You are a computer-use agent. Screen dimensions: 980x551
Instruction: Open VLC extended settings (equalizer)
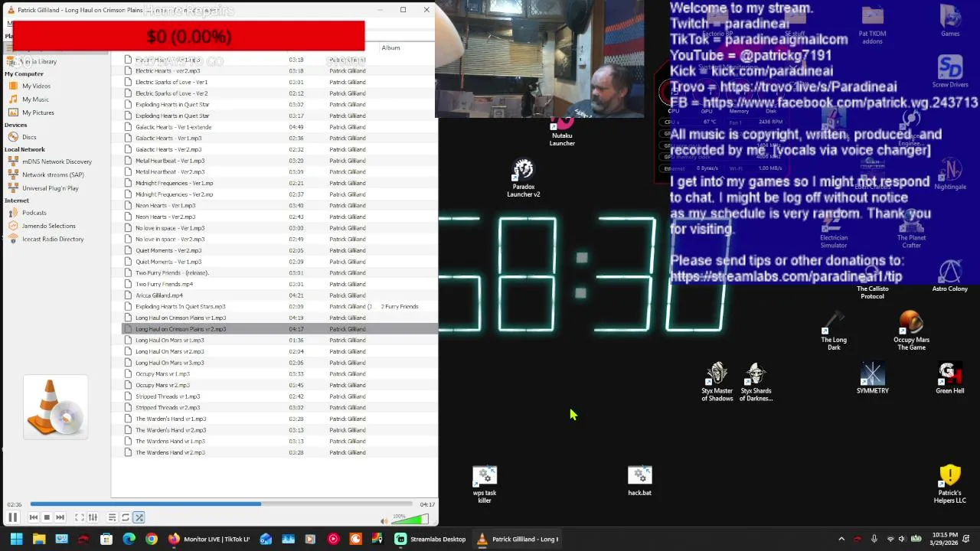click(93, 517)
